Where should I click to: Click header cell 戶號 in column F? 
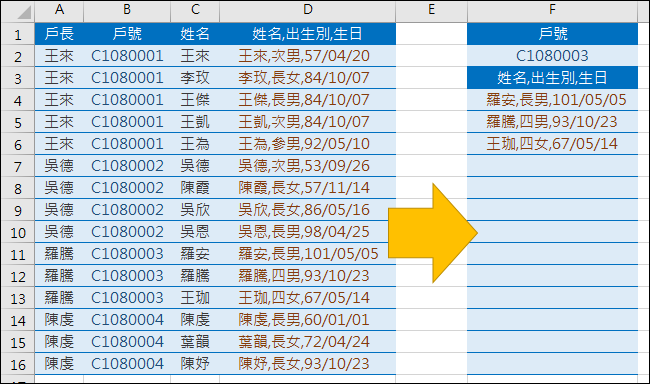click(552, 34)
